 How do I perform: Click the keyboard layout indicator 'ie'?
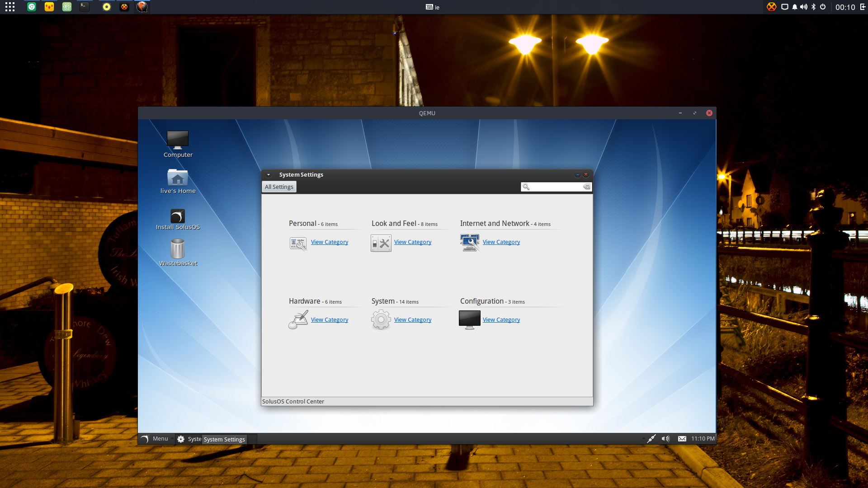(433, 7)
